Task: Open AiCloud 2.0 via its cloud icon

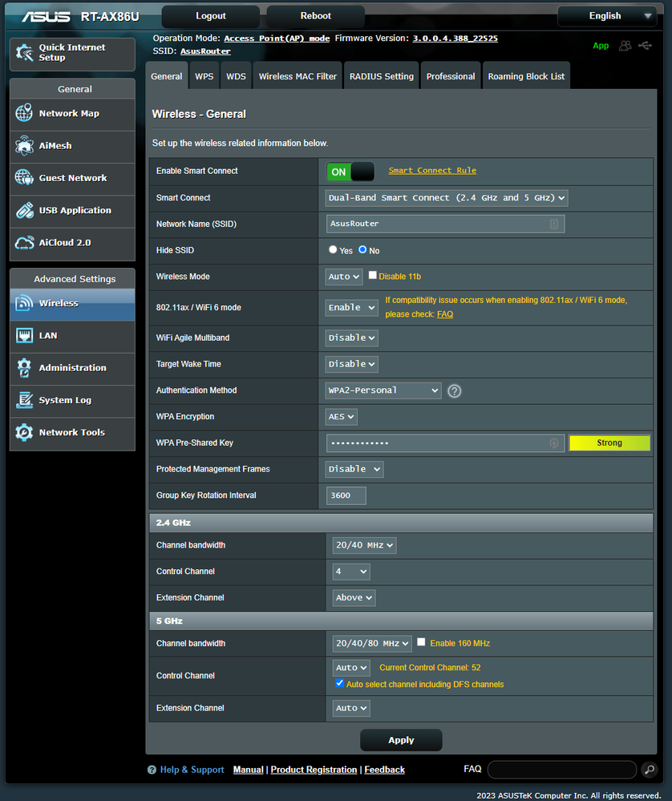Action: click(x=24, y=243)
